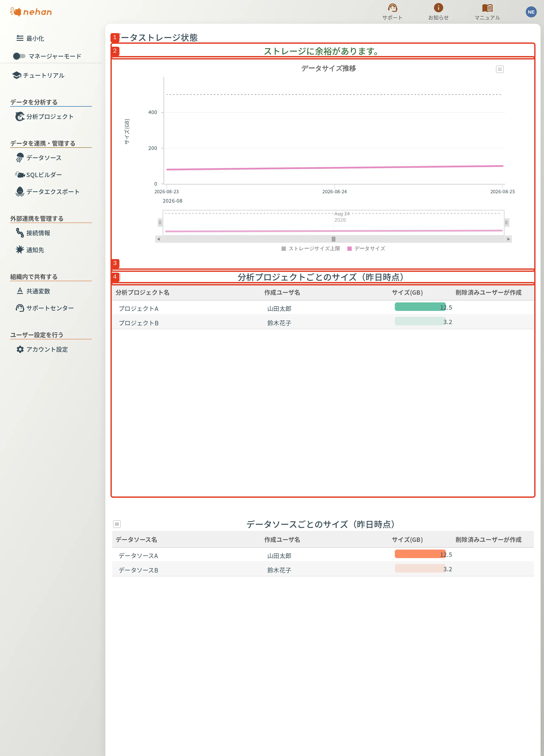The width and height of the screenshot is (544, 756).
Task: Click the データエクスポート octopus icon
Action: 20,192
